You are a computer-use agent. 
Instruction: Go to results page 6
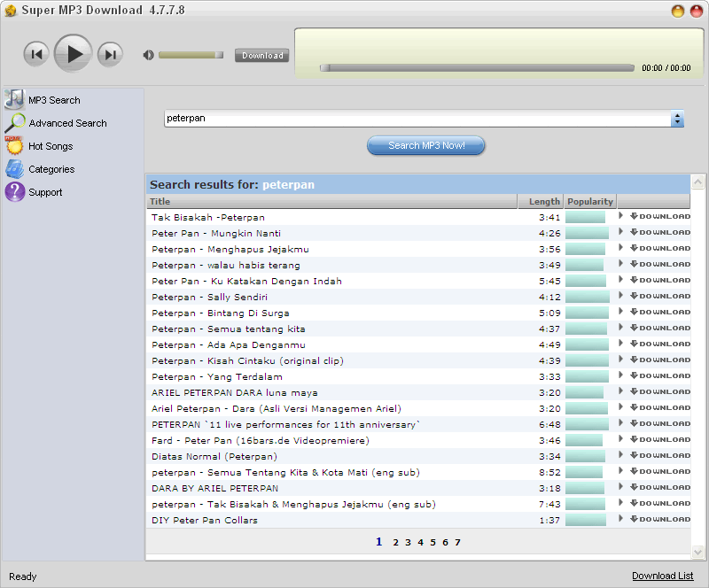pos(445,542)
